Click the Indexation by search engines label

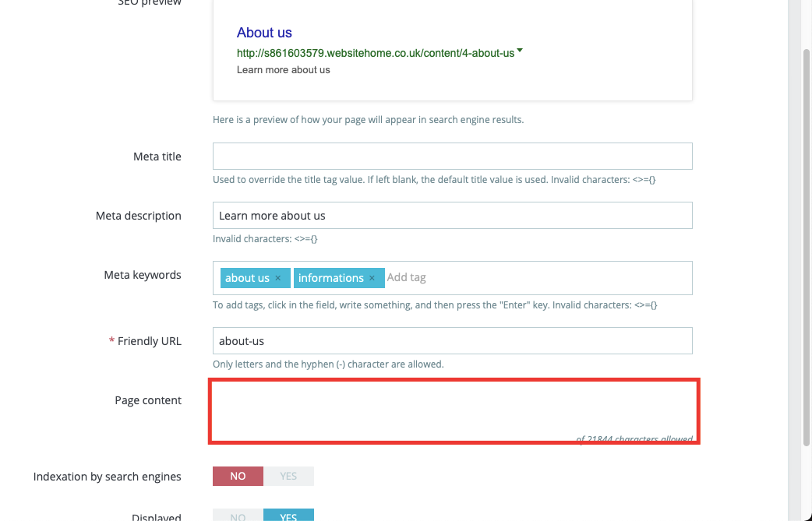[108, 477]
